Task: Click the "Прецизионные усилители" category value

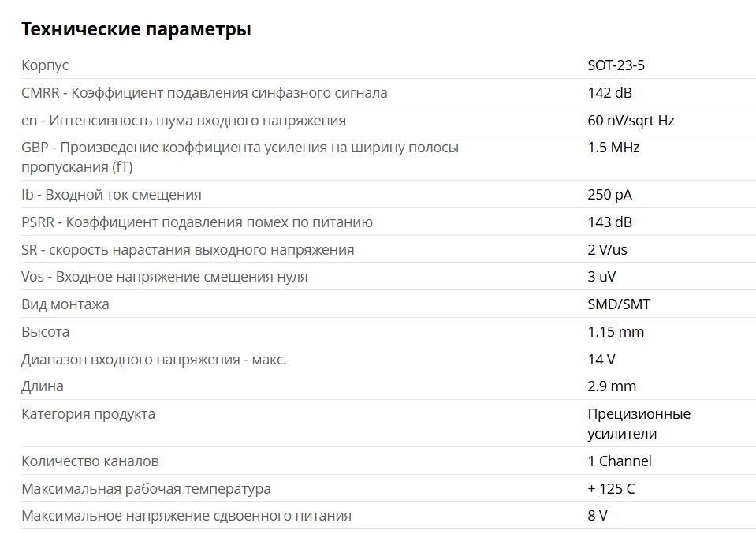Action: 639,424
